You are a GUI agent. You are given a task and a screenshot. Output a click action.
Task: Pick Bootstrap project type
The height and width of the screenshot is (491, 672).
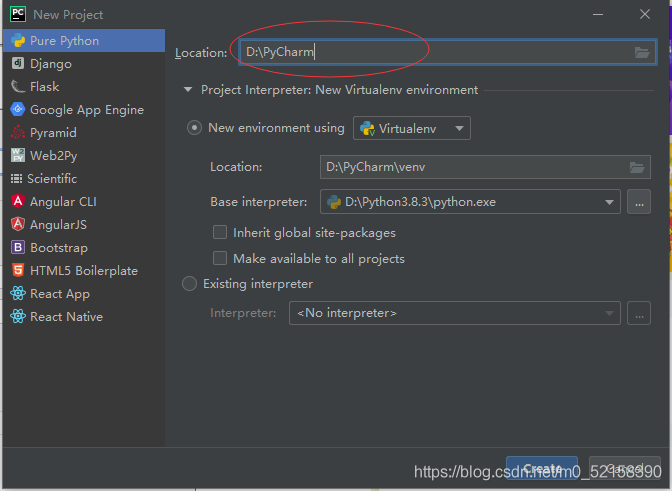point(84,248)
